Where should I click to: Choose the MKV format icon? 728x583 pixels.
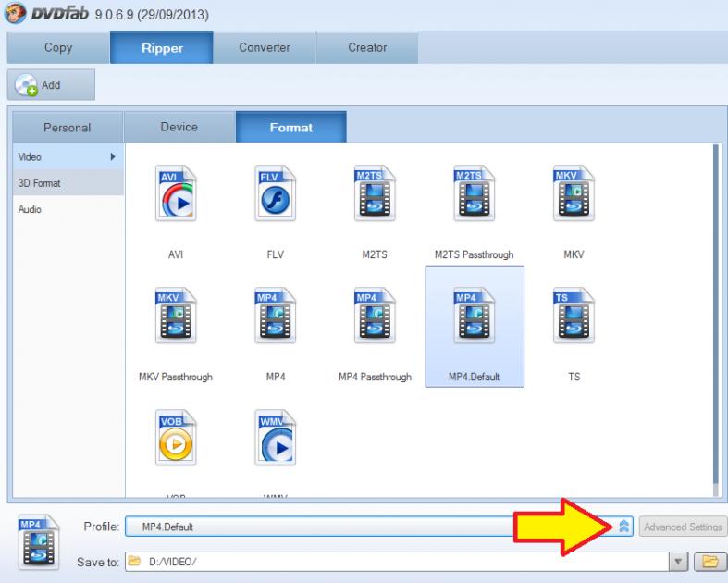point(574,192)
